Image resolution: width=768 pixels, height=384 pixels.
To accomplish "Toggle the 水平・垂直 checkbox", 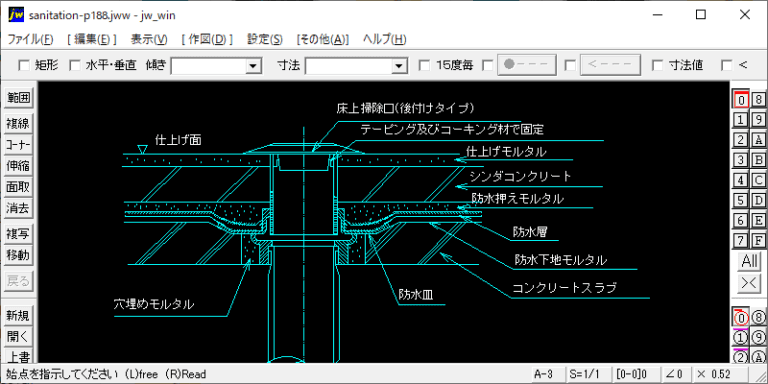I will [x=74, y=65].
